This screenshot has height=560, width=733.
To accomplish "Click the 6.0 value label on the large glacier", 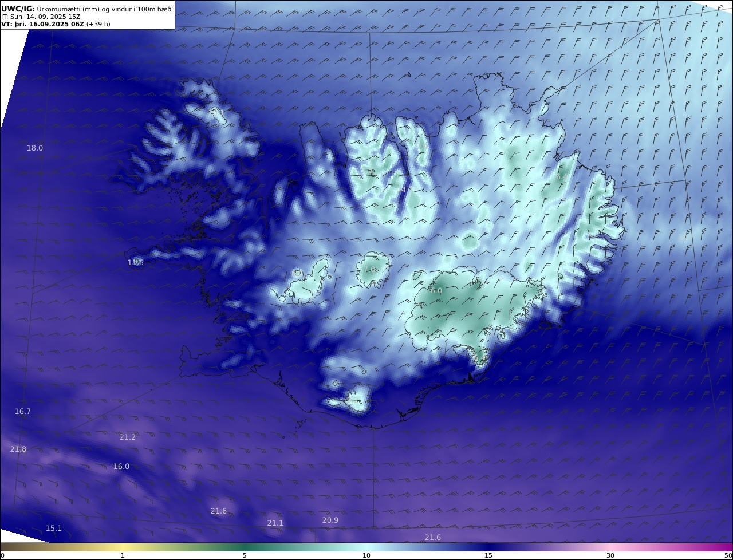I will tap(436, 290).
